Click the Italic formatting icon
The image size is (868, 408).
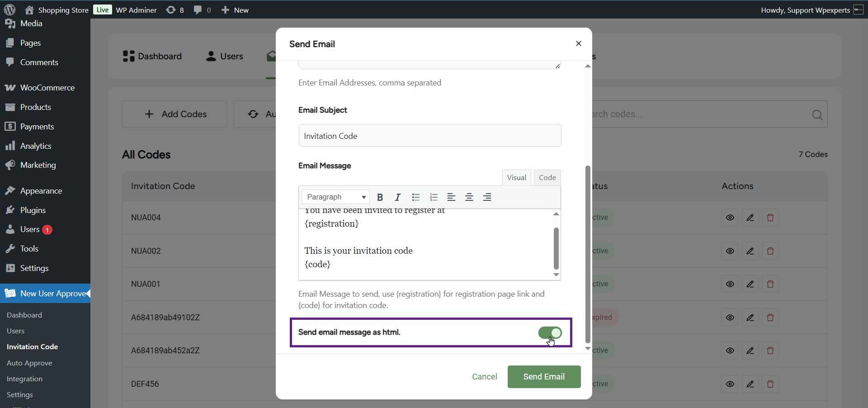point(397,197)
